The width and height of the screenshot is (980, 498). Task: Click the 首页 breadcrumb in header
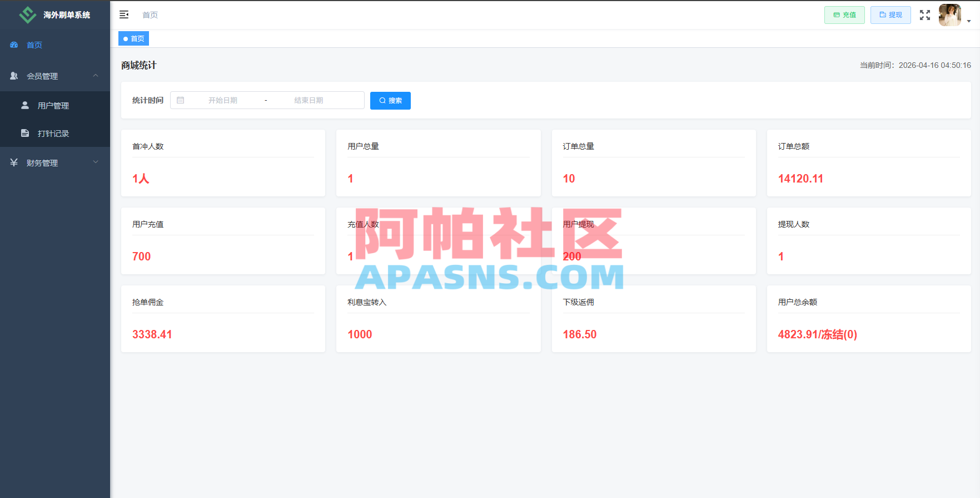150,15
